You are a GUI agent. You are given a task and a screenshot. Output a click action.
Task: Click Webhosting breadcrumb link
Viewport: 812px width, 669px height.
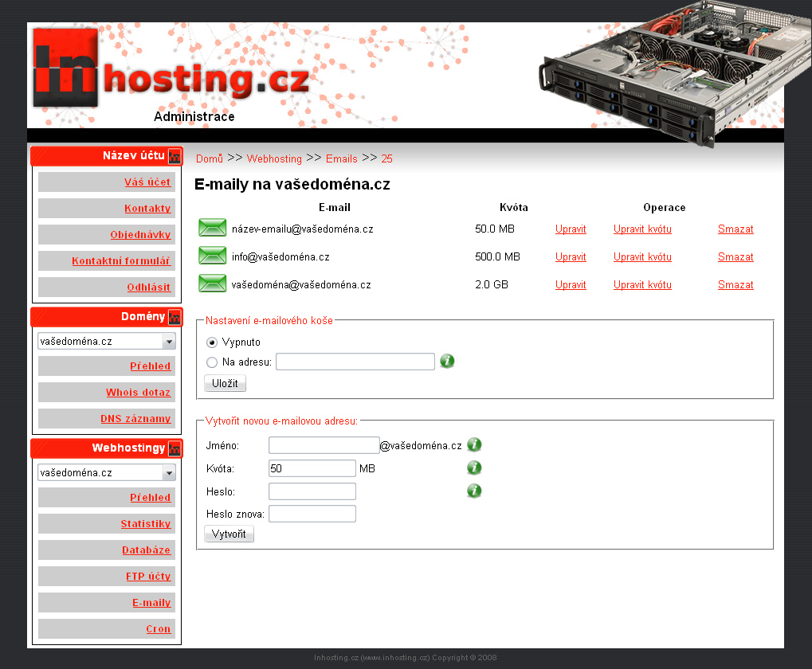pyautogui.click(x=274, y=158)
